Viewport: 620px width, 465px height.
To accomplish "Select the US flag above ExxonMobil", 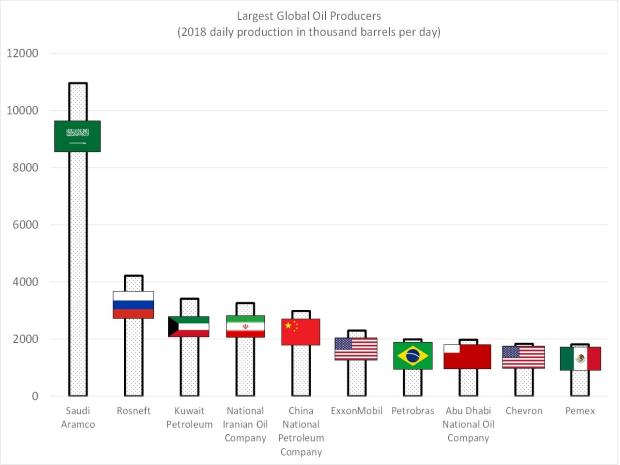I will 356,348.
